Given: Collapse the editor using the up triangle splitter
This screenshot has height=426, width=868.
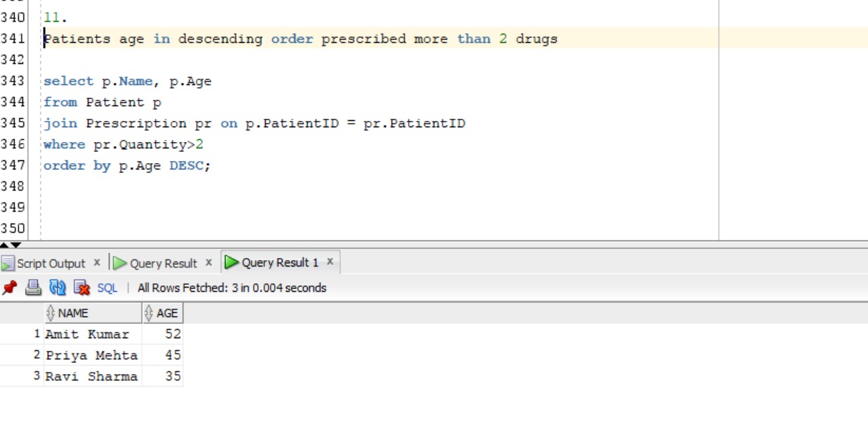Looking at the screenshot, I should coord(4,245).
